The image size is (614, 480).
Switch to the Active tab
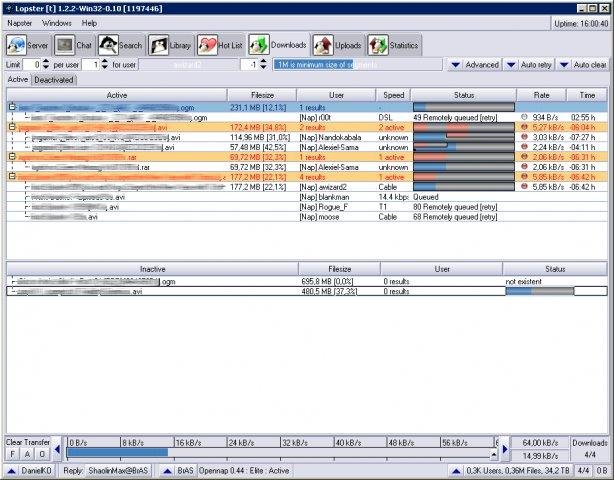pos(18,79)
